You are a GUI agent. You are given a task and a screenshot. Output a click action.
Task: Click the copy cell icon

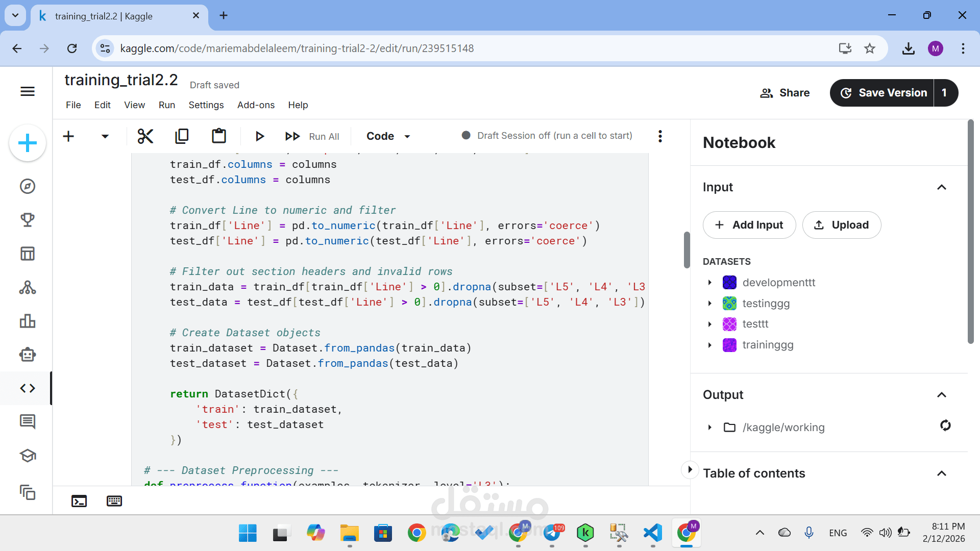pos(182,136)
